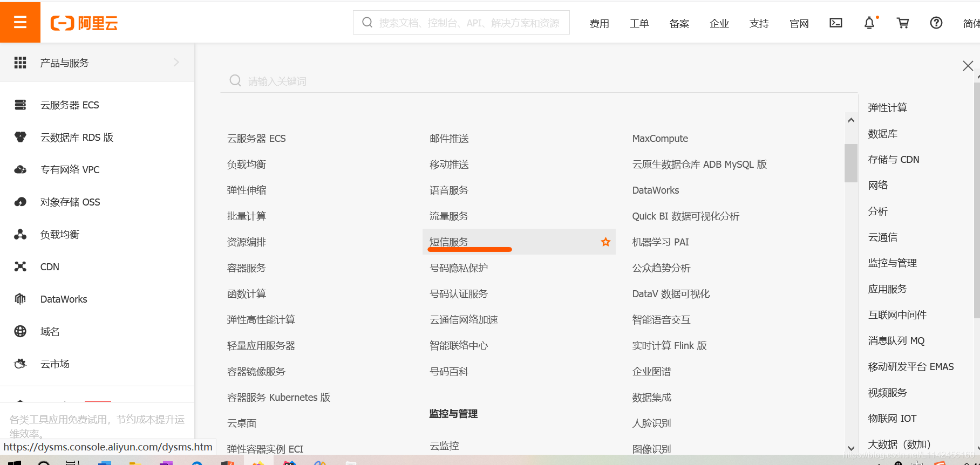Open the 费用 menu
Viewport: 980px width, 465px height.
tap(599, 23)
